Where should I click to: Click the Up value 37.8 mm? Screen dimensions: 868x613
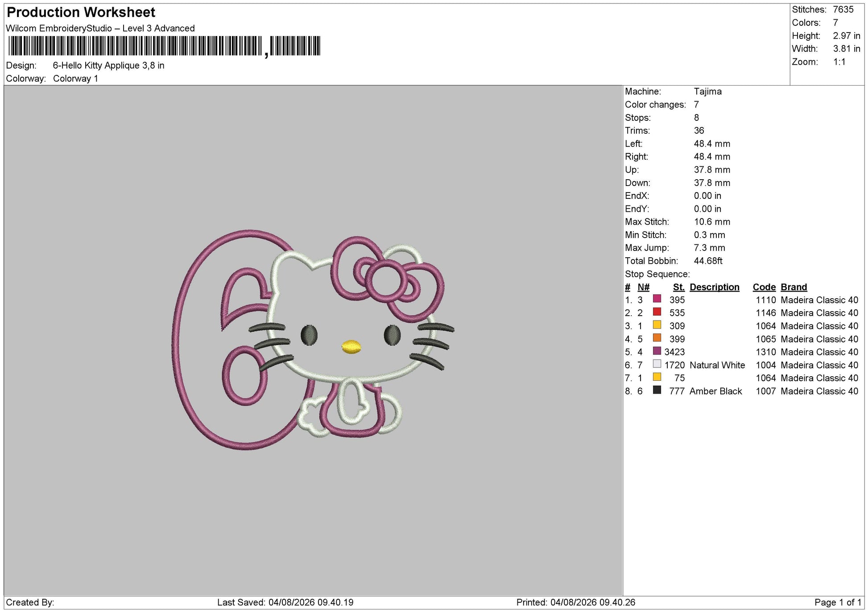tap(712, 170)
